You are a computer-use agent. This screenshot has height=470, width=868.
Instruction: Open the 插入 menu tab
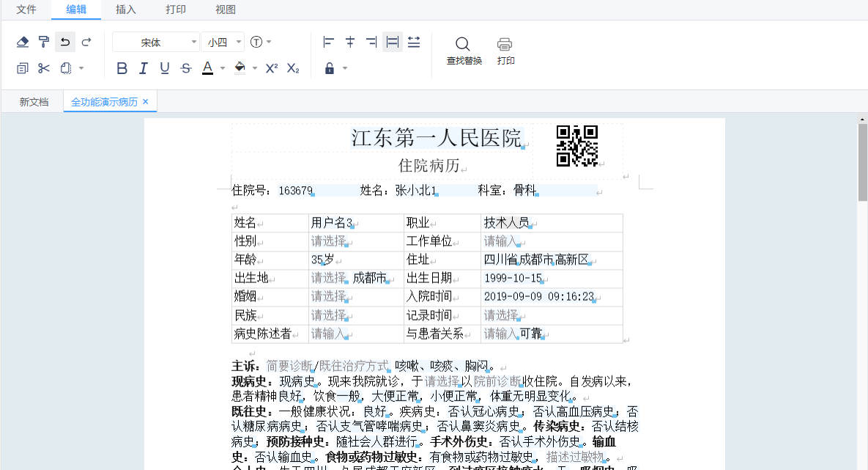[126, 10]
